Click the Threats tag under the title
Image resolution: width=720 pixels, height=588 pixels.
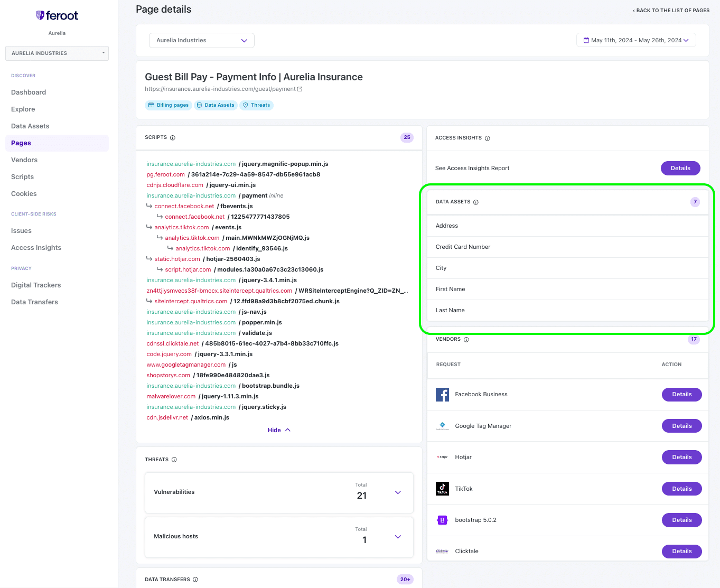[x=256, y=105]
